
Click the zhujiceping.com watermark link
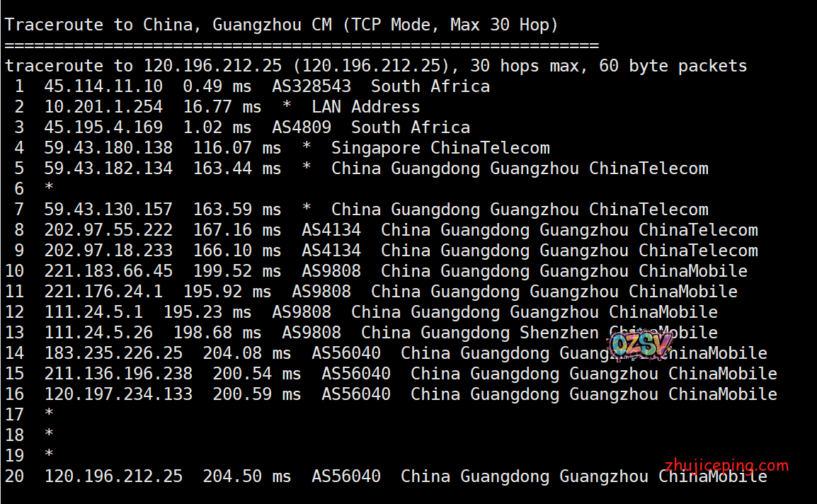[x=726, y=466]
